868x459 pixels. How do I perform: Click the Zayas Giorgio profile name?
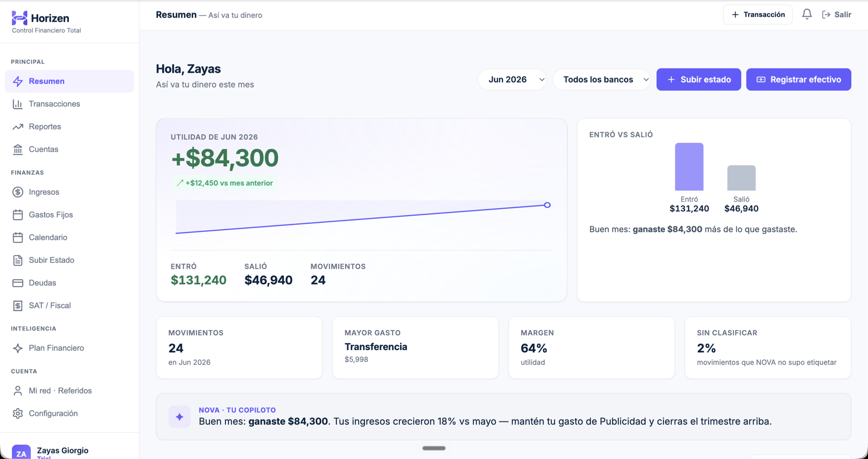pyautogui.click(x=62, y=450)
